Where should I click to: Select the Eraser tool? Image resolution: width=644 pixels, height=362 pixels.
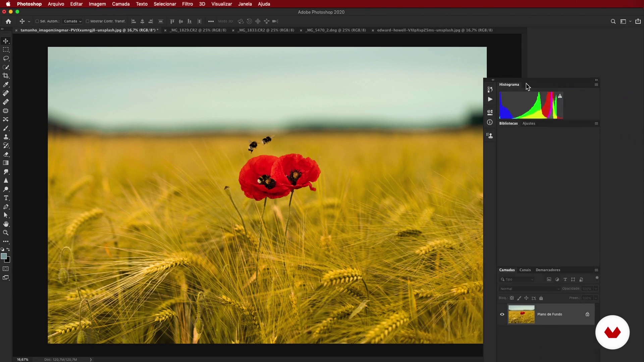[x=6, y=154]
